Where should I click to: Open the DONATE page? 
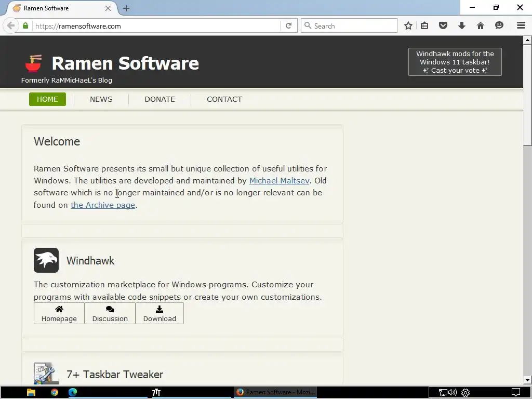(x=160, y=99)
